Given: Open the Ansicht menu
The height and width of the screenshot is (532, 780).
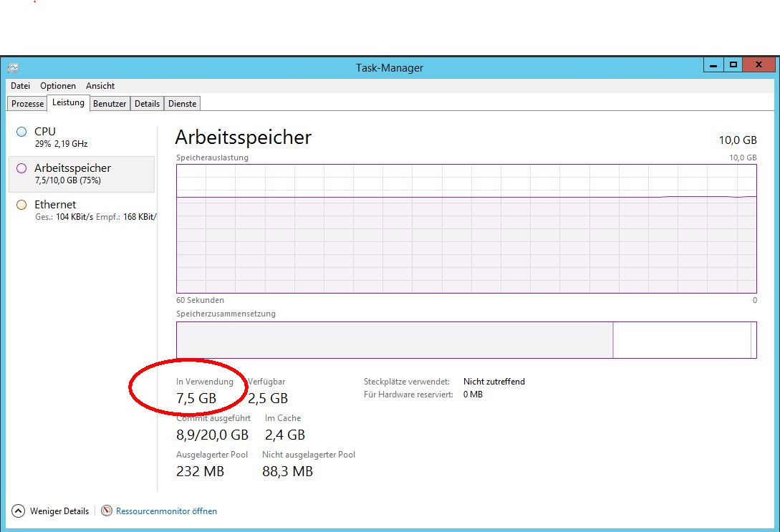Looking at the screenshot, I should (x=100, y=86).
